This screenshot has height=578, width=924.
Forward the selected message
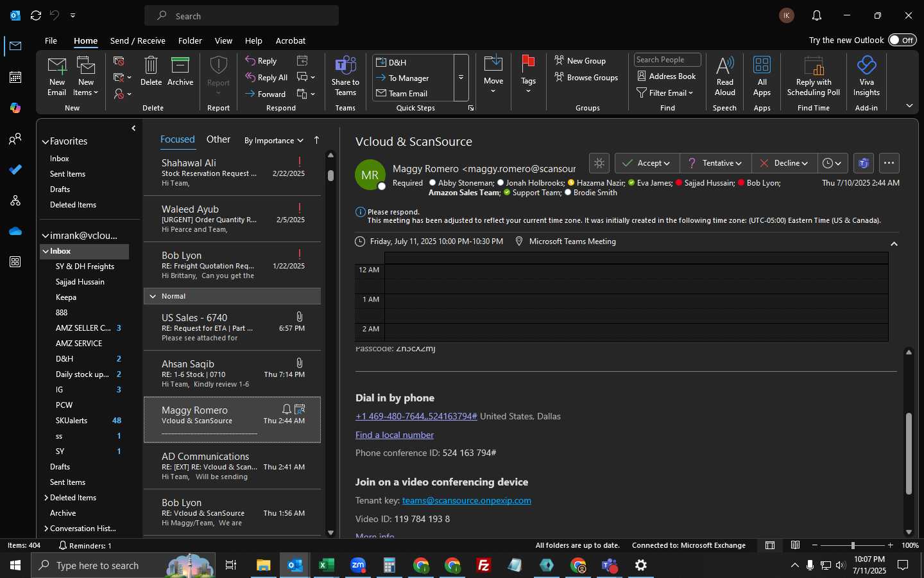[x=266, y=94]
